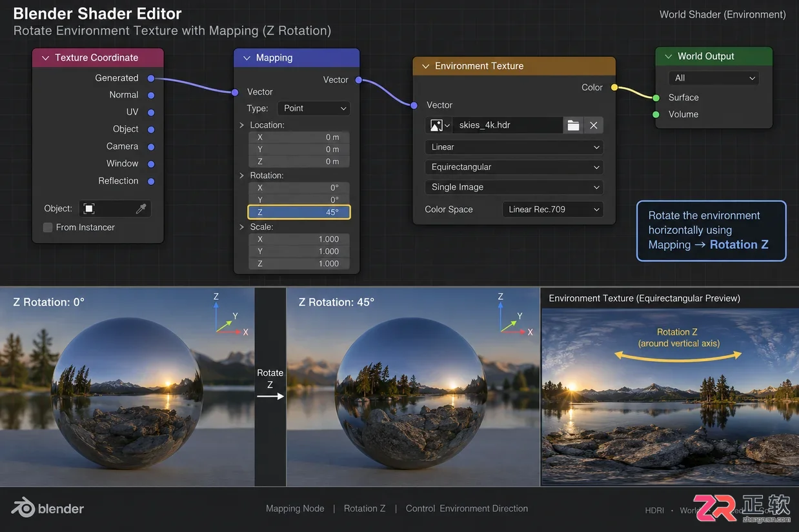Click the Environment Texture node title
Viewport: 799px width, 532px height.
[479, 66]
